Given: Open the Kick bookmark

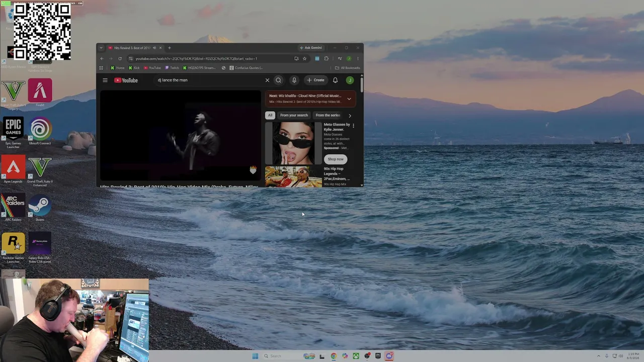Looking at the screenshot, I should click(x=134, y=68).
